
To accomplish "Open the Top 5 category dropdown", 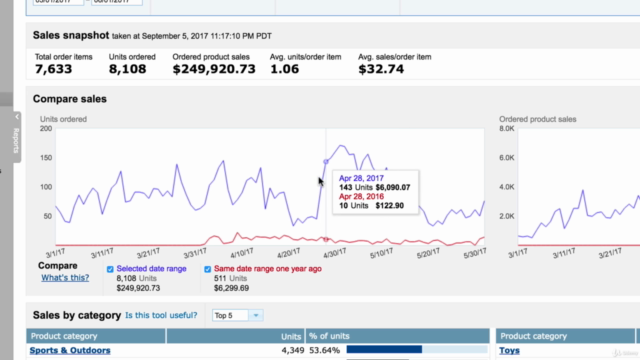I will [x=238, y=315].
